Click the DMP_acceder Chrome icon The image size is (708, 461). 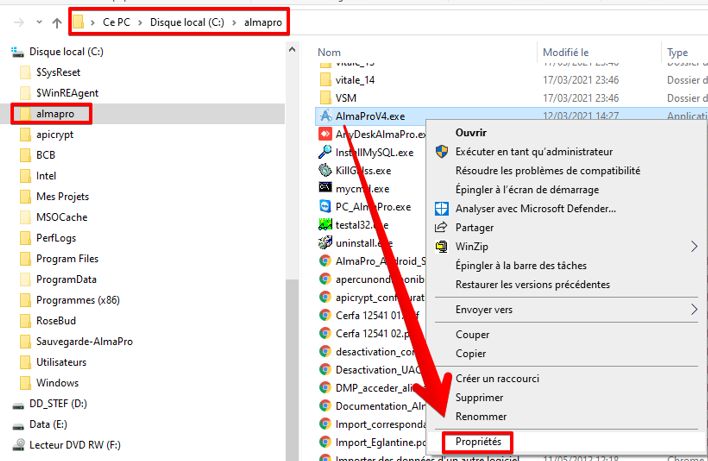point(325,387)
